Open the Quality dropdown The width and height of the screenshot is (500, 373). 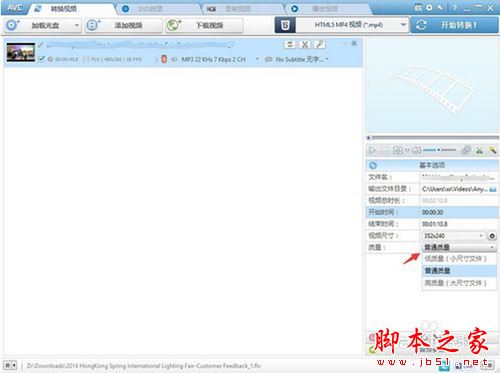coord(459,247)
